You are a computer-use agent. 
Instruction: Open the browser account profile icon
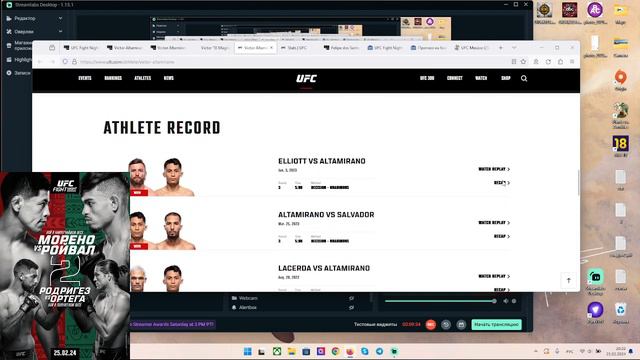point(536,62)
